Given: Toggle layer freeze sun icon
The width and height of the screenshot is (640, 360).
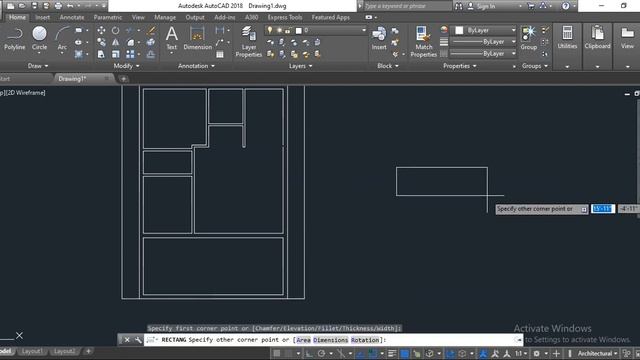Looking at the screenshot, I should coord(279,30).
